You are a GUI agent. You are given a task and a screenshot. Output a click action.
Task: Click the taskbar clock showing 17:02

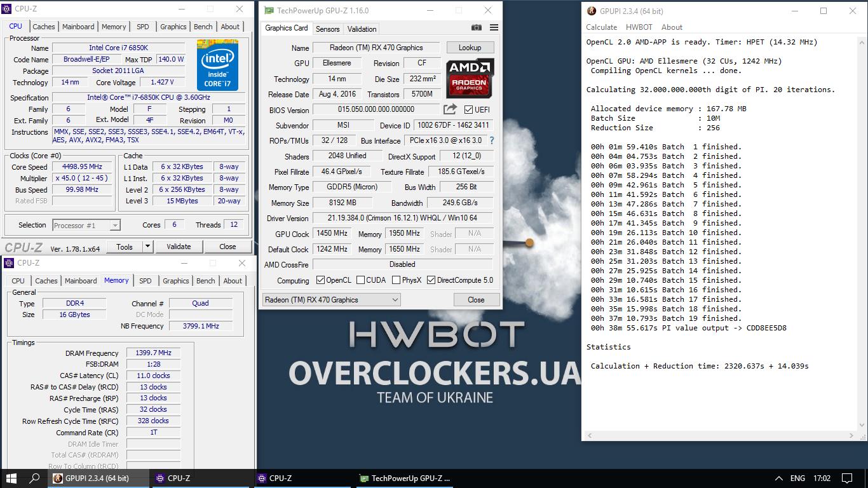coord(822,478)
